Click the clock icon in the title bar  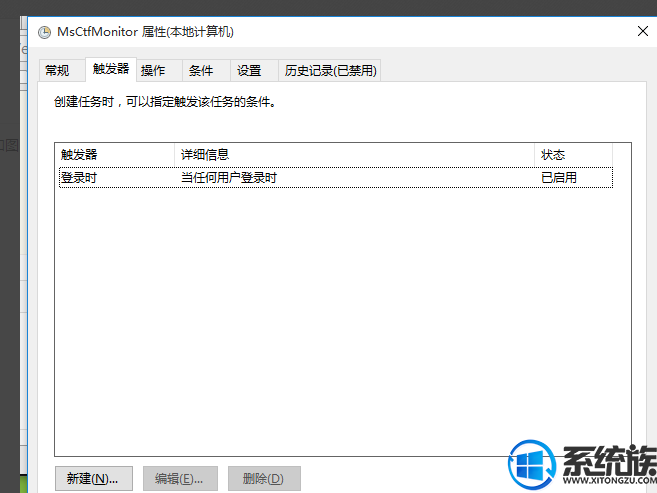coord(44,32)
